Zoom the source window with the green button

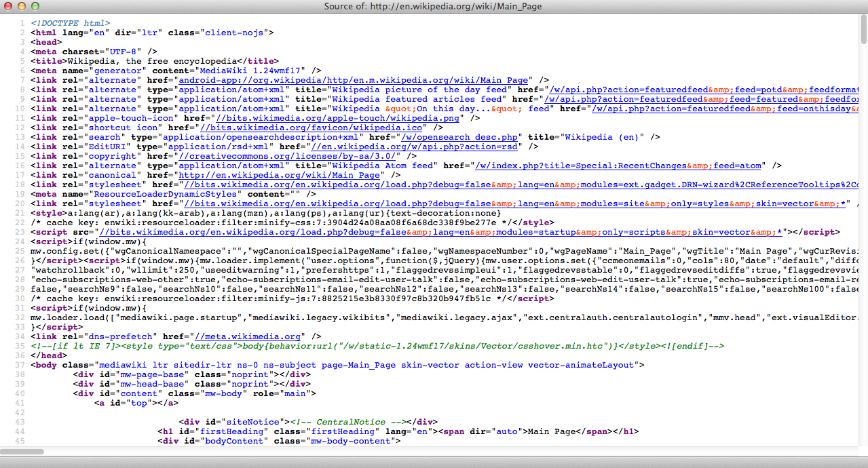(x=35, y=6)
